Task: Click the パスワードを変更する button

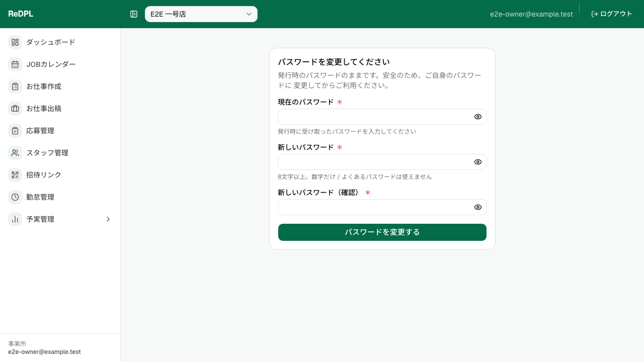Action: pos(382,232)
